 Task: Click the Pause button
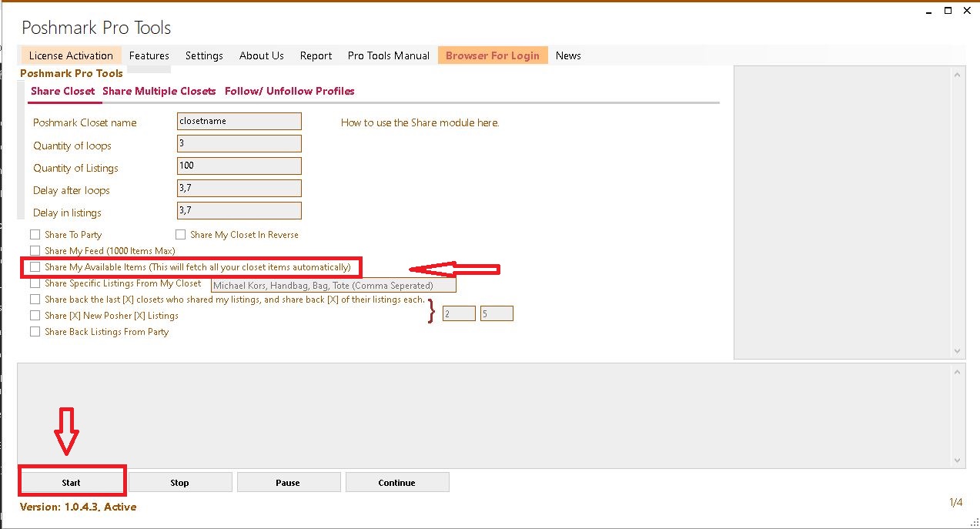[x=288, y=483]
